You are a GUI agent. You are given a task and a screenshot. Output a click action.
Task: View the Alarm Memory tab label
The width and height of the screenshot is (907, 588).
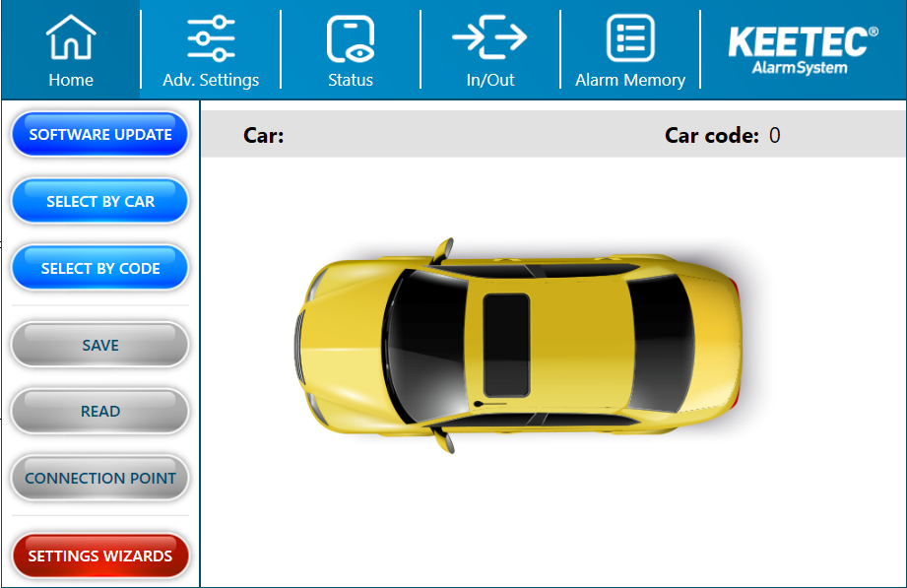coord(630,80)
